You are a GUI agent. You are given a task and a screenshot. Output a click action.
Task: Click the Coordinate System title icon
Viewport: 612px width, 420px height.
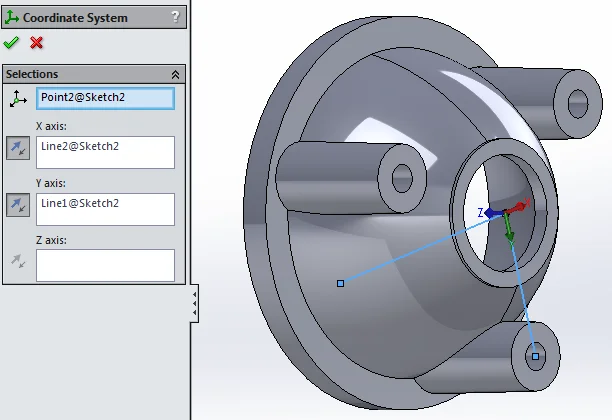tap(12, 16)
